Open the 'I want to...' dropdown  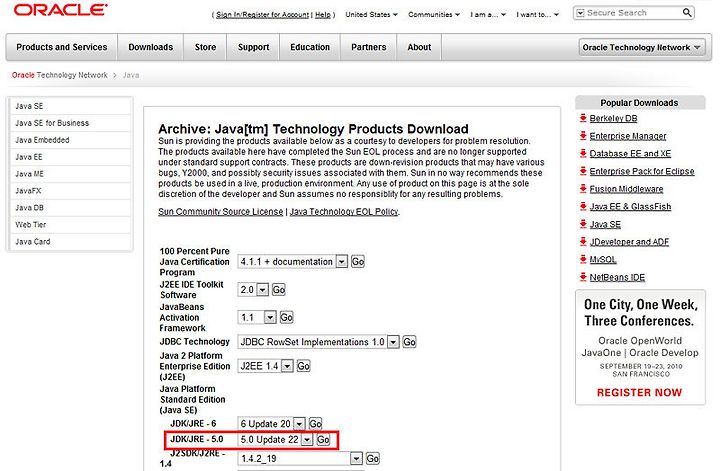(x=537, y=15)
